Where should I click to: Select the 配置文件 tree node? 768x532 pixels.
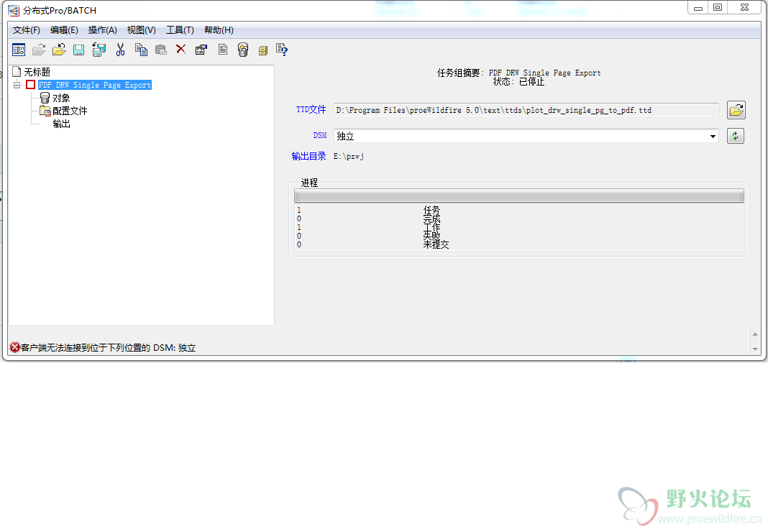[70, 111]
